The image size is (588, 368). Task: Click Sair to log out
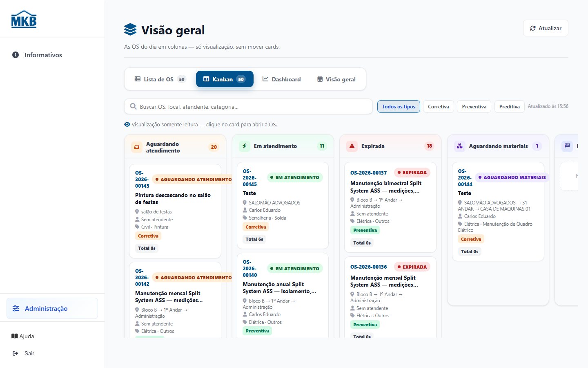pos(24,353)
